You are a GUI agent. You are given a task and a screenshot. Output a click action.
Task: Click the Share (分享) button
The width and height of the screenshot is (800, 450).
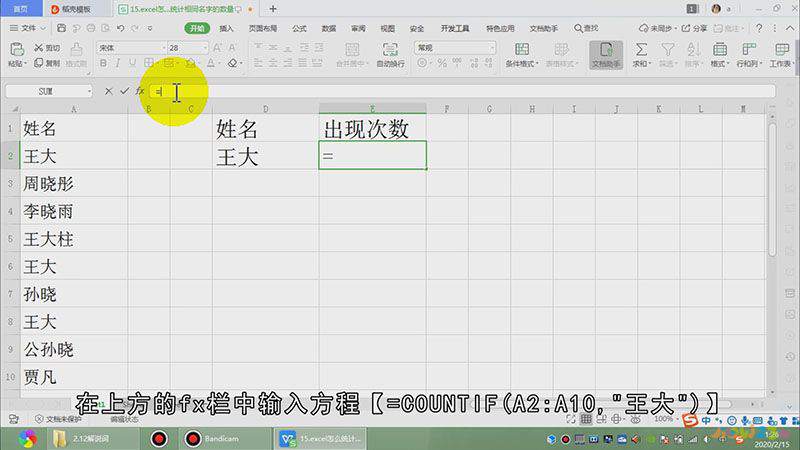coord(694,28)
